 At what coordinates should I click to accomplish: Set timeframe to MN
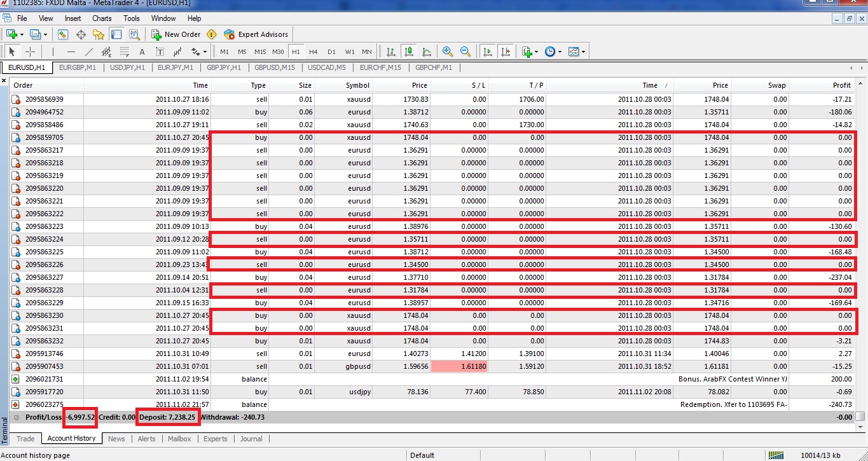point(367,52)
